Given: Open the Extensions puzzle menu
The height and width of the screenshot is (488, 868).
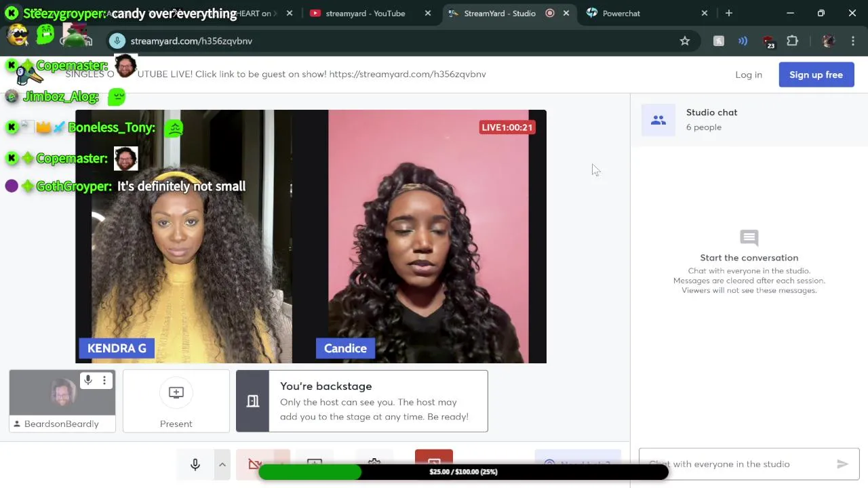Looking at the screenshot, I should [x=792, y=41].
